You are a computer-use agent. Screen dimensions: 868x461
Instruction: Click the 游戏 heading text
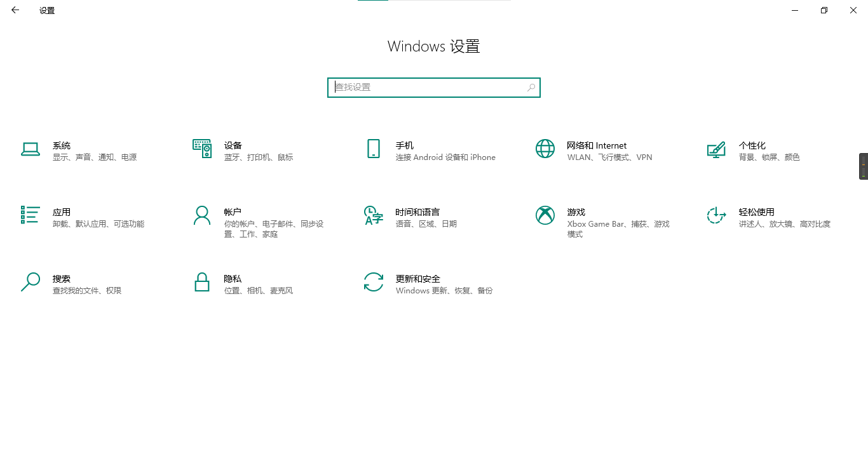(x=576, y=212)
